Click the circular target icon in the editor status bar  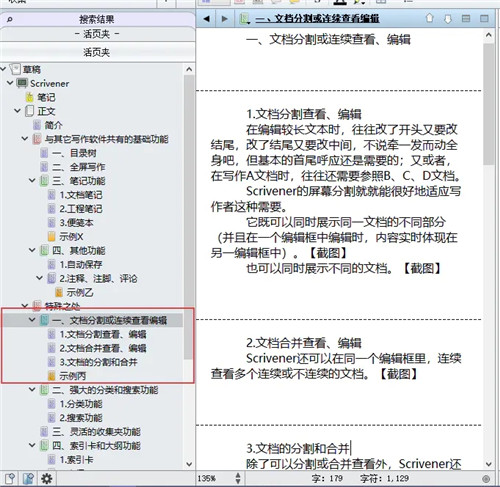pyautogui.click(x=486, y=479)
